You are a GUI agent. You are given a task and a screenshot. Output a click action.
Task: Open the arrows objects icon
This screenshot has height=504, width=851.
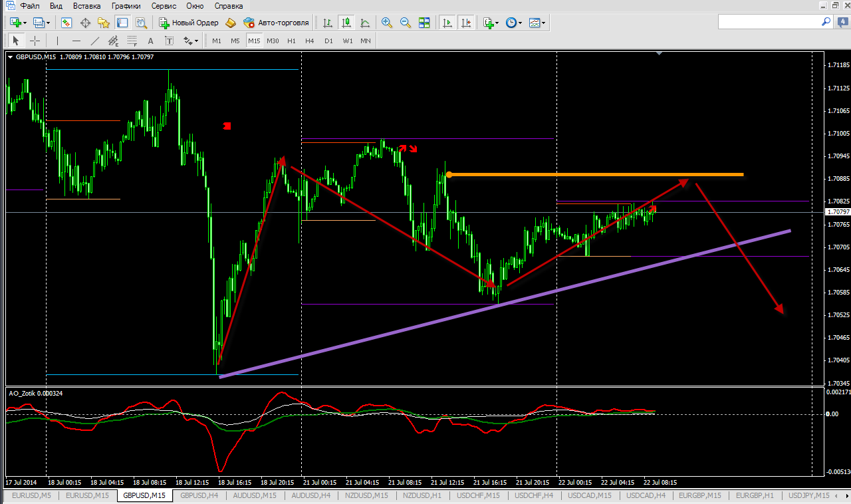[x=187, y=41]
